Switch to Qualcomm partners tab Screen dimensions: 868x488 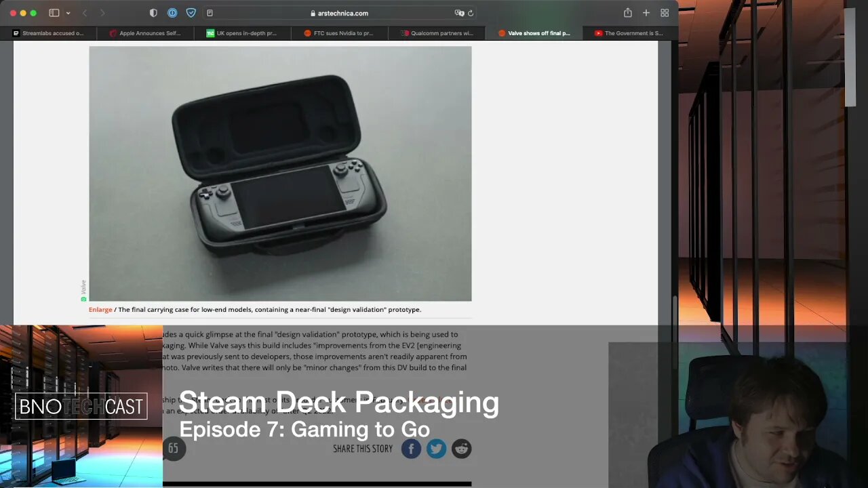click(x=437, y=33)
